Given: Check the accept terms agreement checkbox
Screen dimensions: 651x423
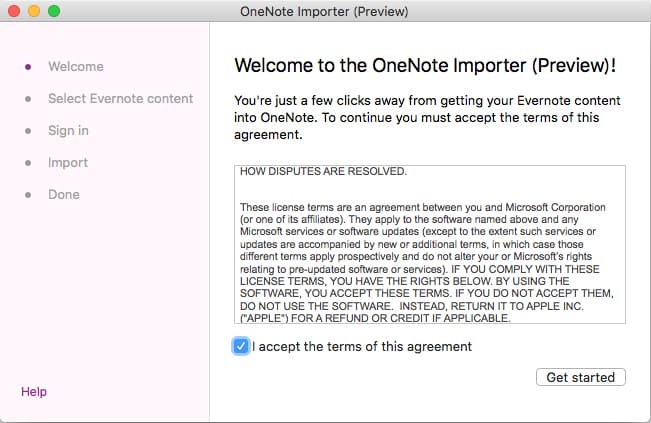Looking at the screenshot, I should (x=241, y=346).
